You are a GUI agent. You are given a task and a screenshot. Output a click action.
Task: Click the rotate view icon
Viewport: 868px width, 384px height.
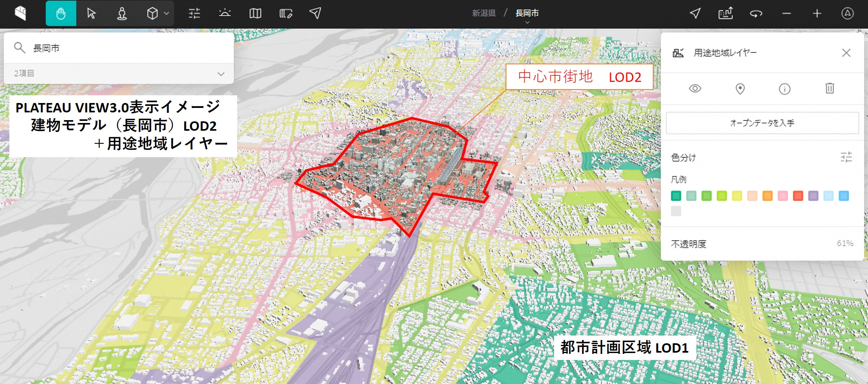point(756,14)
